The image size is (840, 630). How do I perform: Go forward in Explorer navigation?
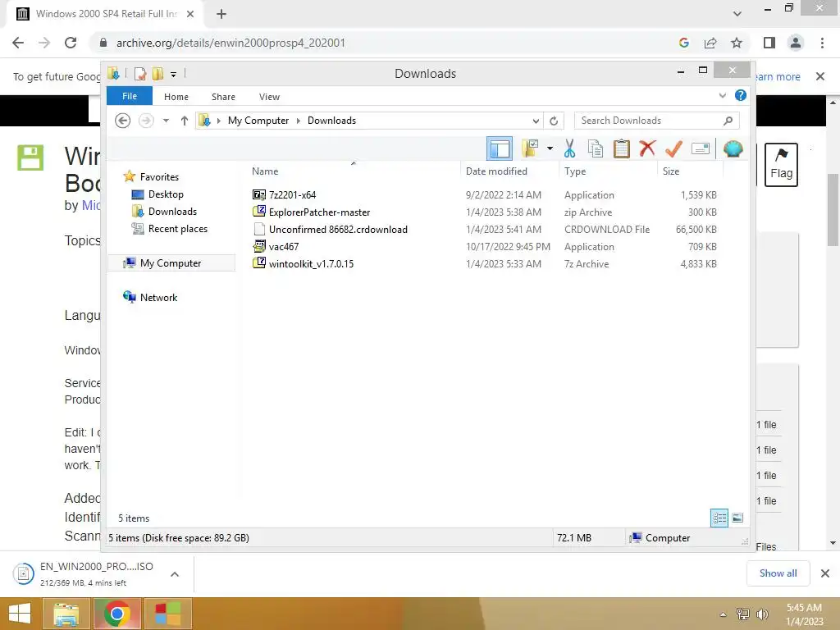146,121
